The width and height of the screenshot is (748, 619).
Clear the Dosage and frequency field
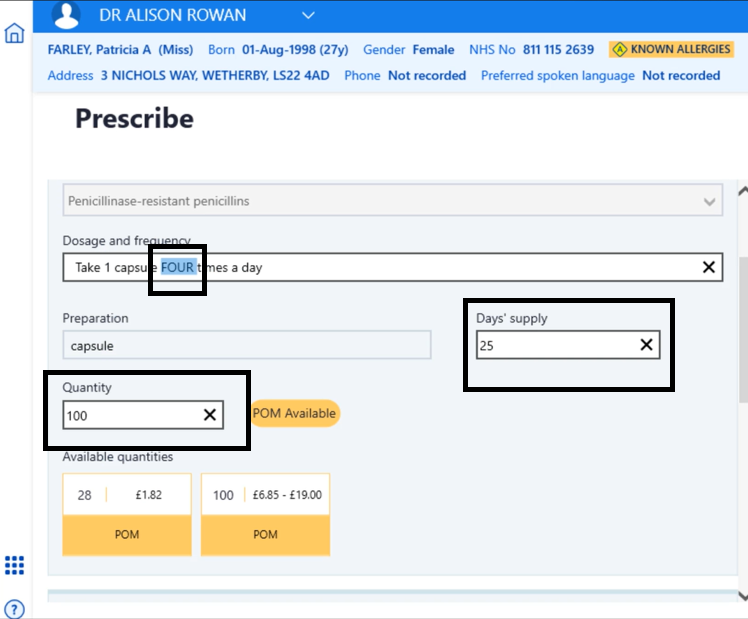(x=709, y=267)
